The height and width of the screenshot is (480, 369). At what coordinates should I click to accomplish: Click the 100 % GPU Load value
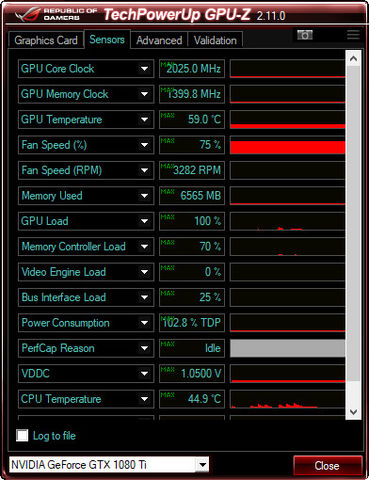(x=192, y=221)
